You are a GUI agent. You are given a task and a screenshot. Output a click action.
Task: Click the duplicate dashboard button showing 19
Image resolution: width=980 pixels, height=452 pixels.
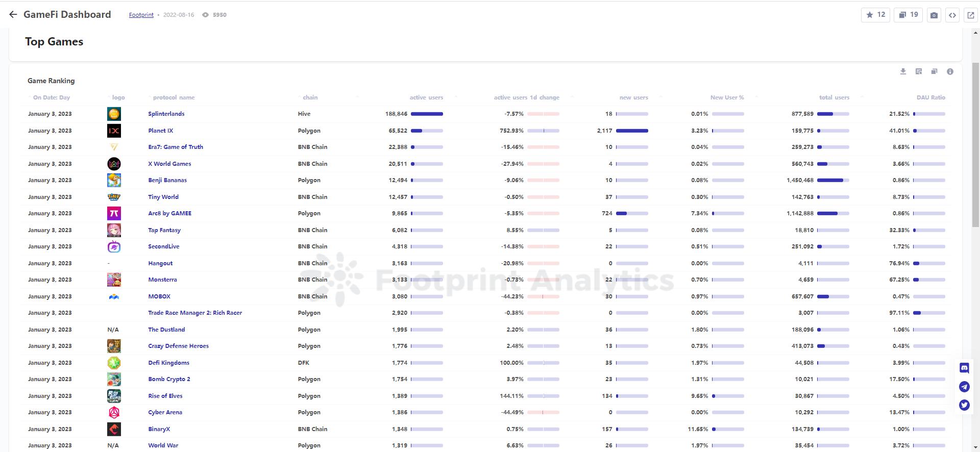(908, 15)
